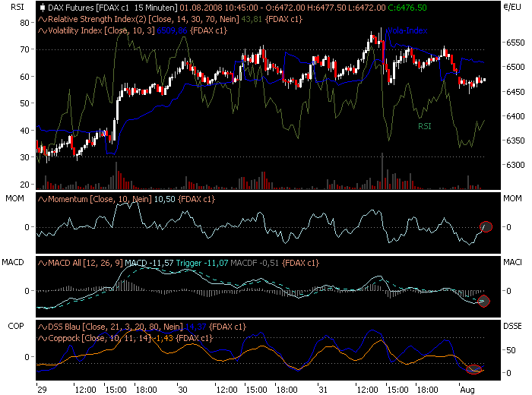Screen dimensions: 532x395
Task: Click the 70 level on RSI axis
Action: tap(25, 49)
